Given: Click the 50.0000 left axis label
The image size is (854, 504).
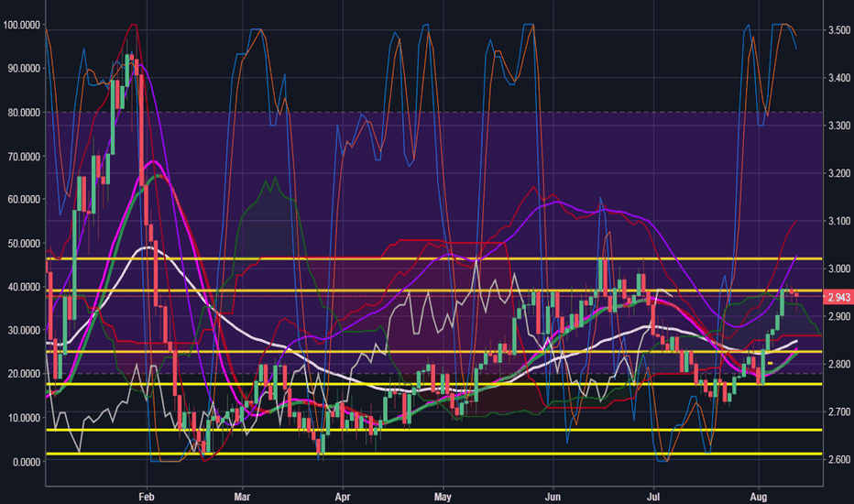Looking at the screenshot, I should click(x=23, y=244).
